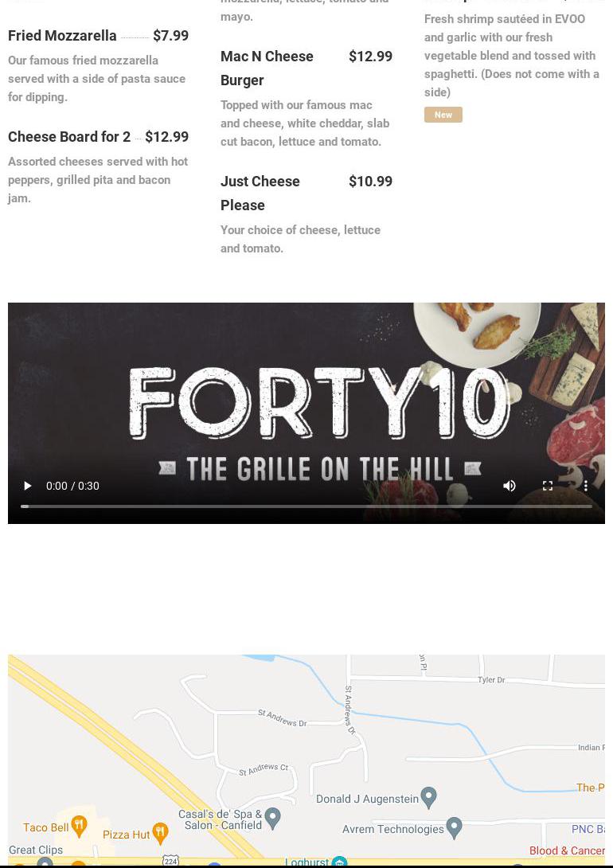The width and height of the screenshot is (613, 868).
Task: Click the Pizza Hut restaurant map pin
Action: (x=160, y=833)
